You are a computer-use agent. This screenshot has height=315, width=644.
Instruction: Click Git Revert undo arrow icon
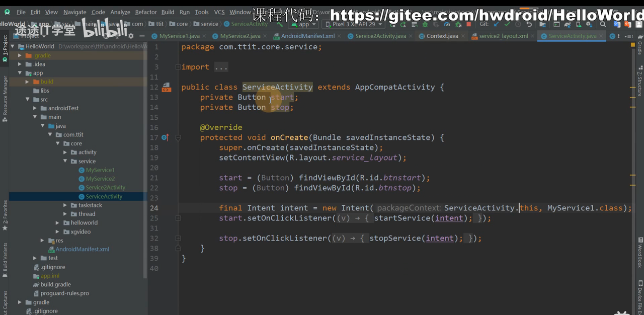click(529, 24)
